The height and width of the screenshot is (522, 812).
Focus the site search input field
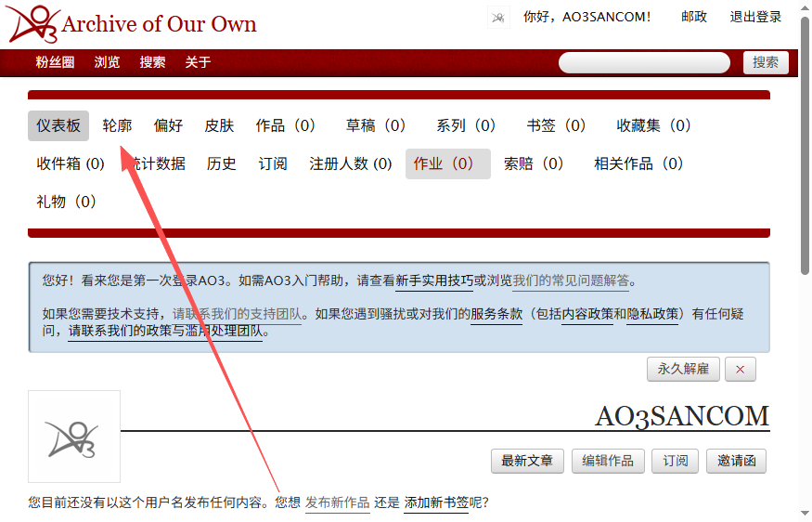click(644, 63)
